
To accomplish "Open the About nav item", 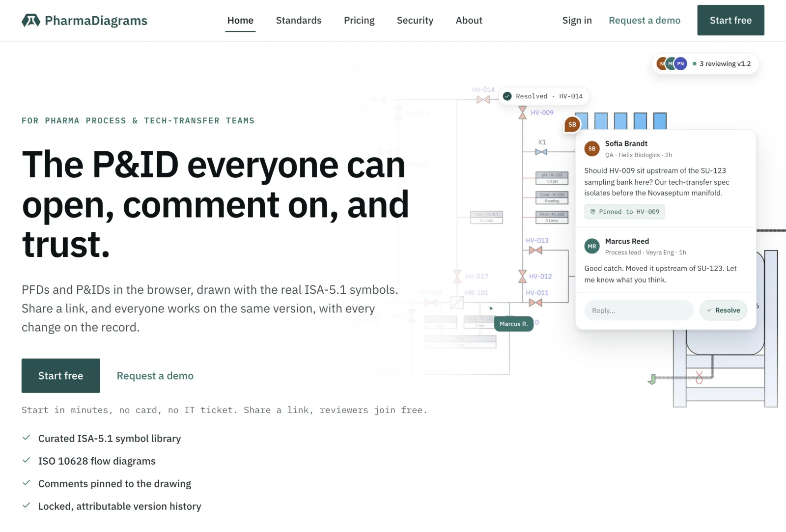I will (469, 20).
